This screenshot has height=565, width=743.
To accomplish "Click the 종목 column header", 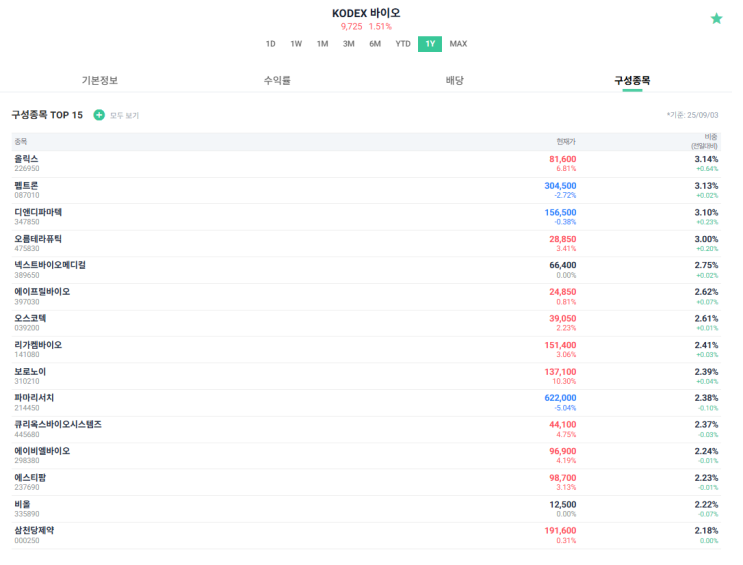I will (x=21, y=142).
